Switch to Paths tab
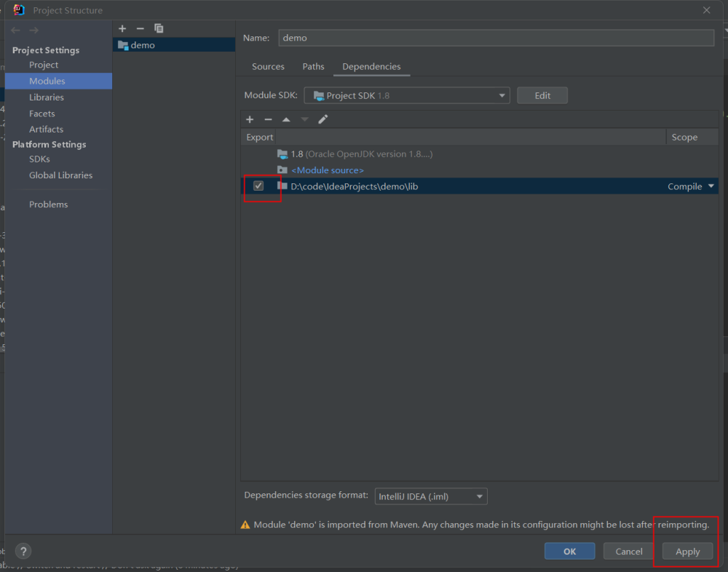This screenshot has width=728, height=572. tap(313, 66)
